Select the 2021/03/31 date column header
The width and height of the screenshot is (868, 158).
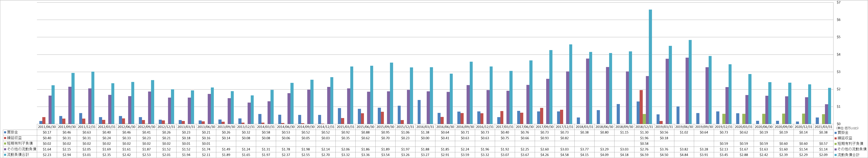824,127
